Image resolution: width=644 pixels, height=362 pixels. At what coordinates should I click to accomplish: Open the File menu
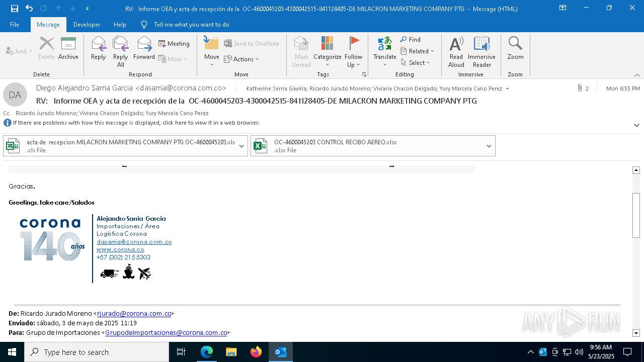coord(15,25)
